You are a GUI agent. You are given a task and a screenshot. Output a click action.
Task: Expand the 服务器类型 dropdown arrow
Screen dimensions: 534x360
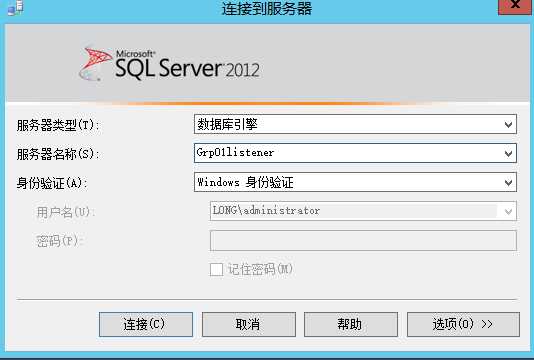click(x=508, y=125)
